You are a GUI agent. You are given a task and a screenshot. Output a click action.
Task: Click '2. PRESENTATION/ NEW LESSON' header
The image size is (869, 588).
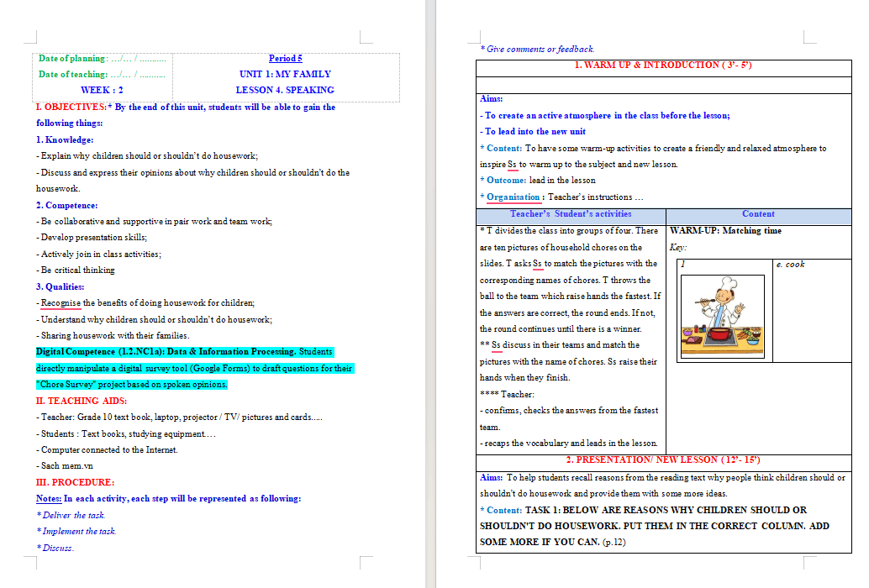pyautogui.click(x=663, y=459)
